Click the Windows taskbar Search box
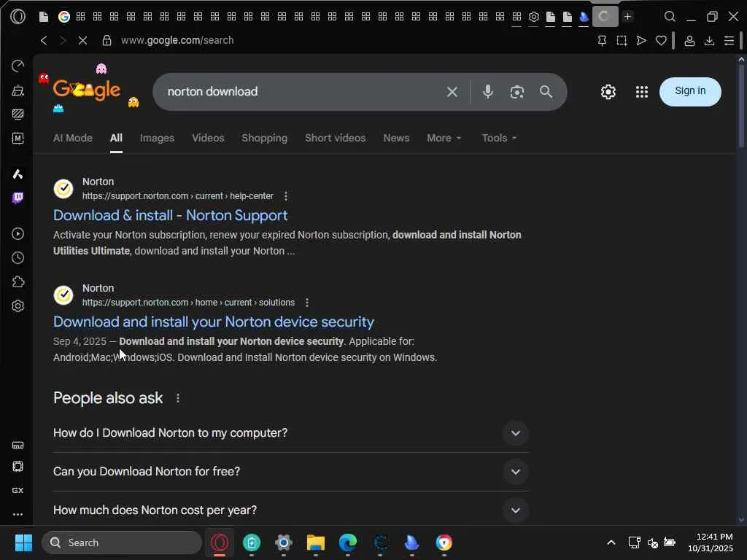This screenshot has height=560, width=747. (122, 542)
